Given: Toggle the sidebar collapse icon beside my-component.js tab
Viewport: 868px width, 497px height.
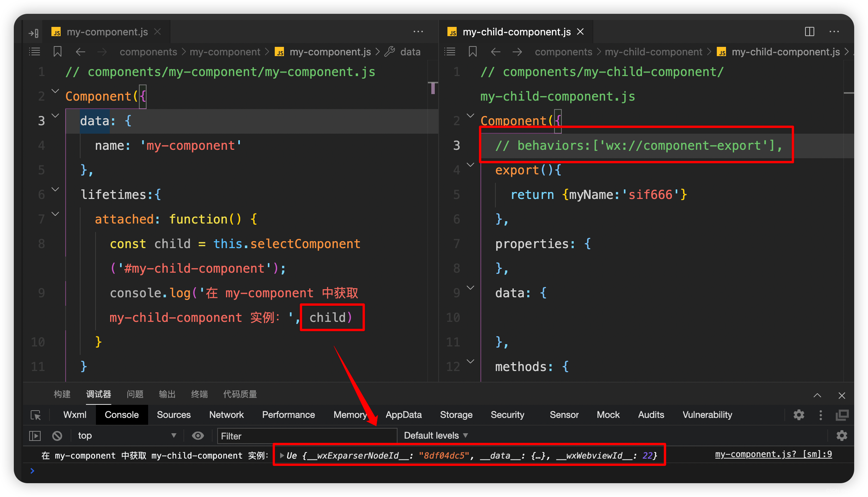Looking at the screenshot, I should tap(34, 33).
